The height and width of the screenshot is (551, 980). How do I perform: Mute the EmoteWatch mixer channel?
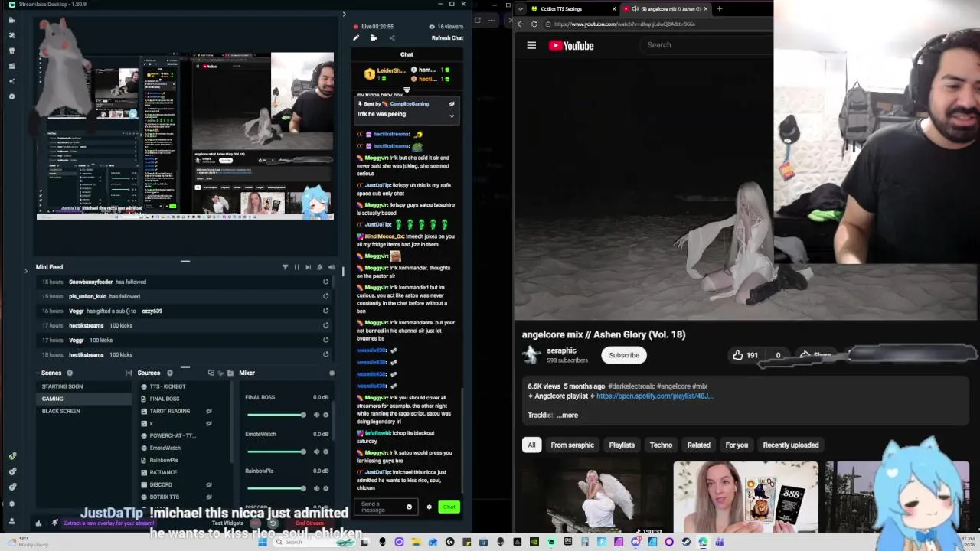point(316,452)
